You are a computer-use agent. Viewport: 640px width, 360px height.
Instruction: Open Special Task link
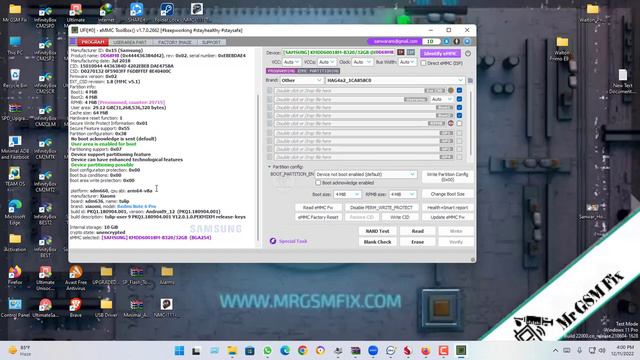pos(293,241)
